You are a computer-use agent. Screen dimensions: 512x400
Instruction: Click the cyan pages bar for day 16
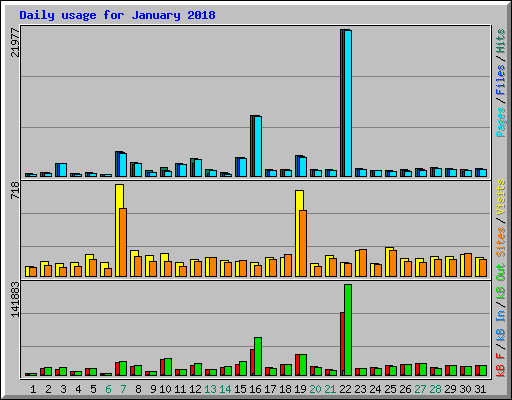tap(258, 146)
